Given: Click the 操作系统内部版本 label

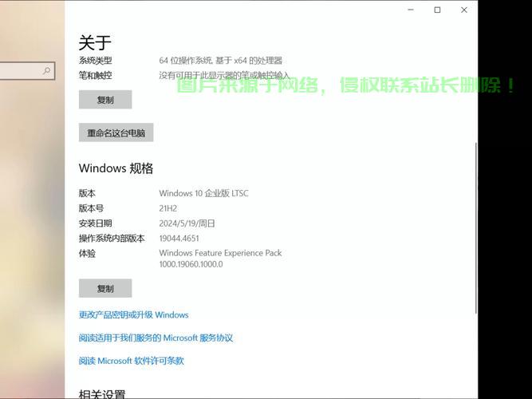Looking at the screenshot, I should pos(112,238).
